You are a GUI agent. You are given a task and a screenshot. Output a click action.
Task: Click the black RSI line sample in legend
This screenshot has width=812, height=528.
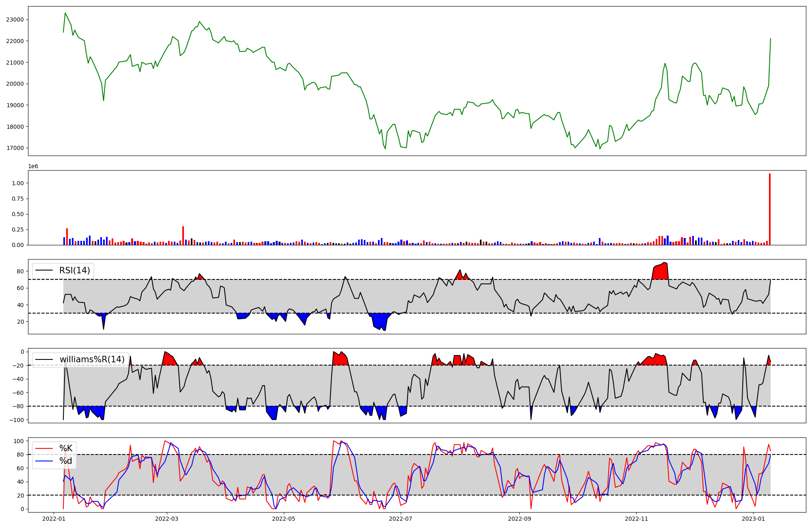[44, 270]
